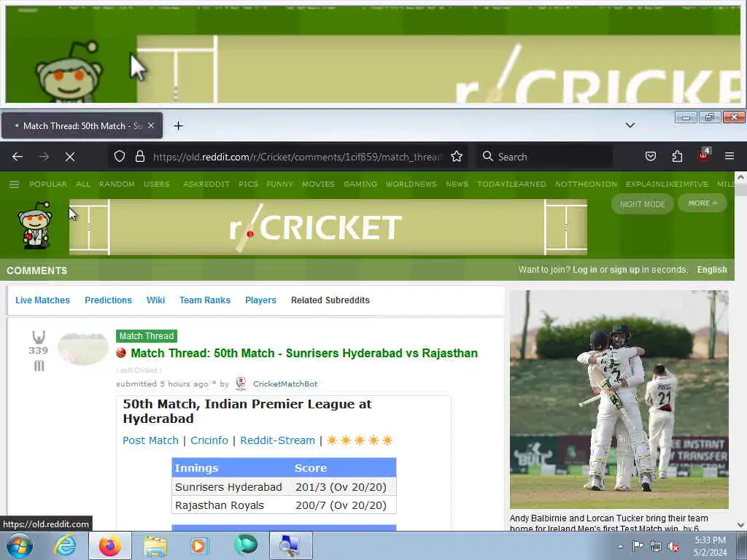
Task: Click the r/CRICKET banner header
Action: click(x=328, y=227)
